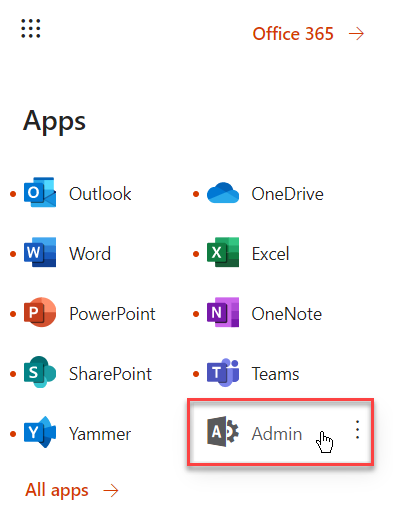This screenshot has width=394, height=508.
Task: Select the PowerPoint text label
Action: [x=112, y=314]
